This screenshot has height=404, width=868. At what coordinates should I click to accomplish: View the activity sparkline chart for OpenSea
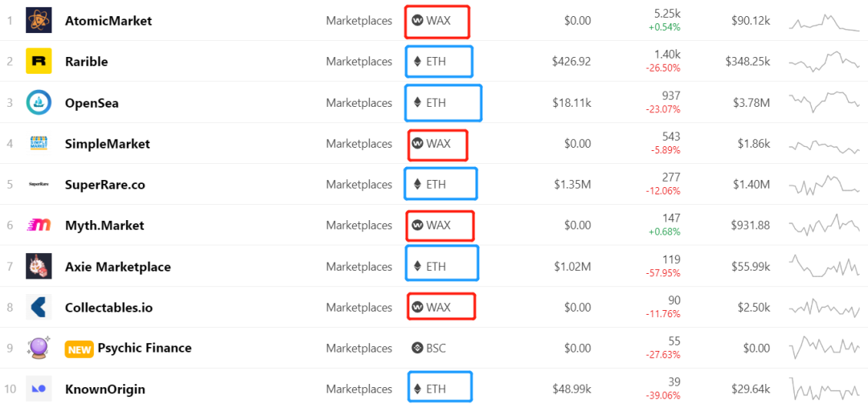(824, 102)
